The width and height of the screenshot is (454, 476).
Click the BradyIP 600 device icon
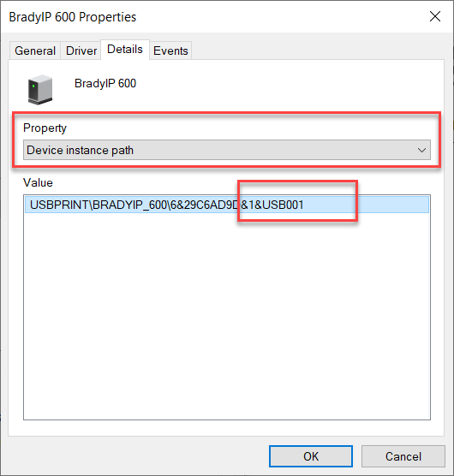[x=40, y=90]
